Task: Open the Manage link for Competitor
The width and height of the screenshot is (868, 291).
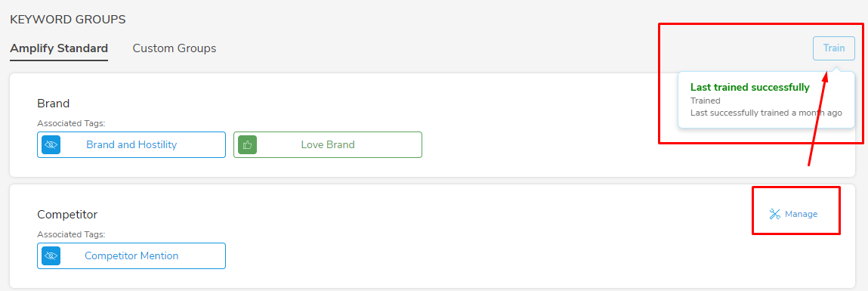Action: pyautogui.click(x=793, y=214)
